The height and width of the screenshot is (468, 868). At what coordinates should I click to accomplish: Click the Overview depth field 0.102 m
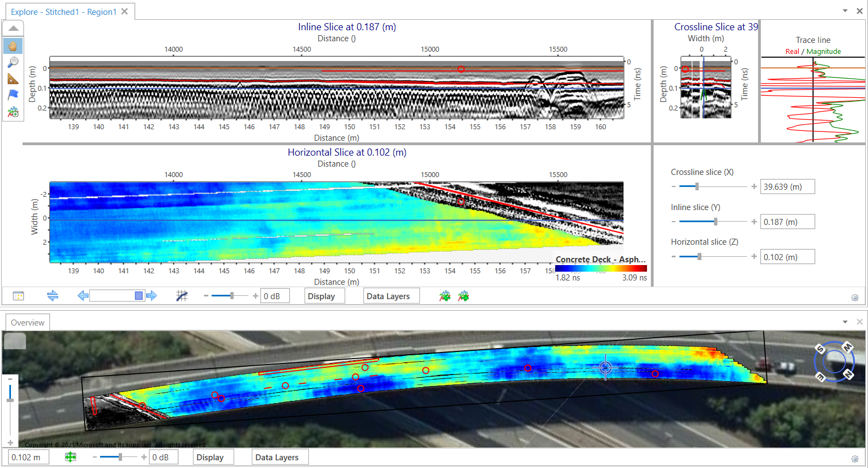coord(29,457)
